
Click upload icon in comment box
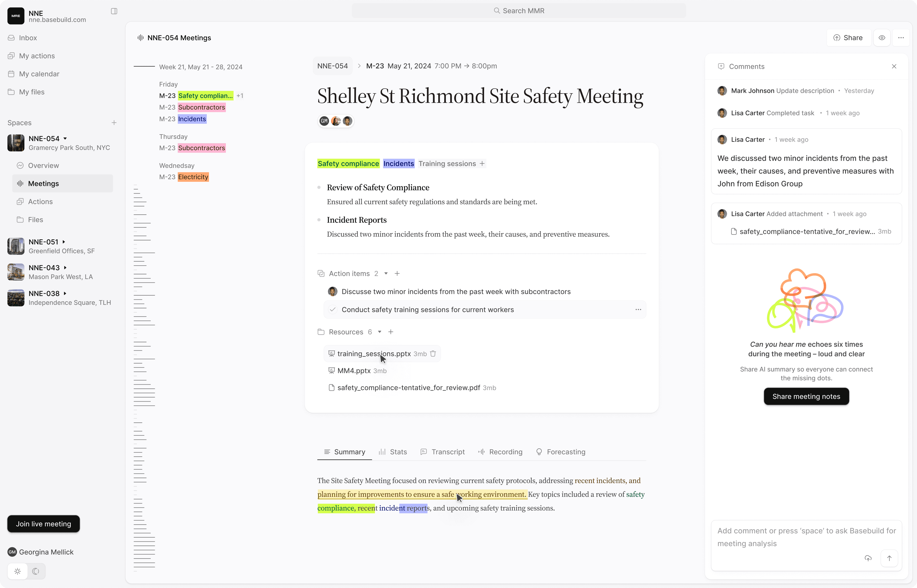coord(868,558)
